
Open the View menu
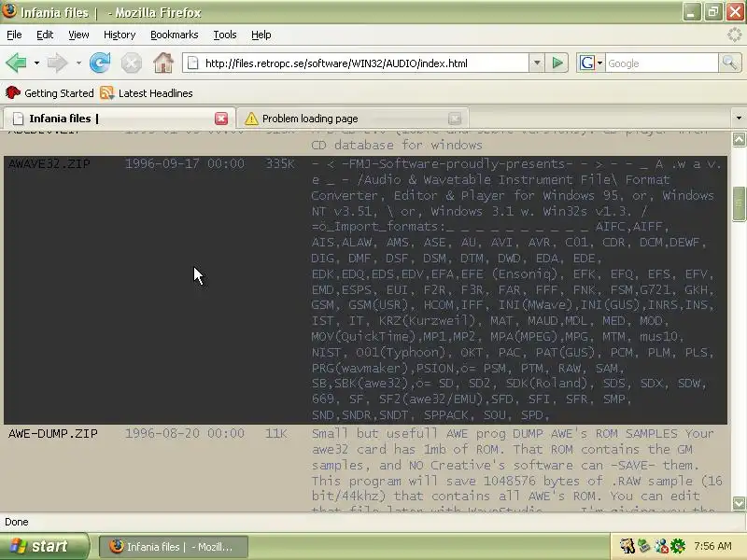tap(78, 35)
